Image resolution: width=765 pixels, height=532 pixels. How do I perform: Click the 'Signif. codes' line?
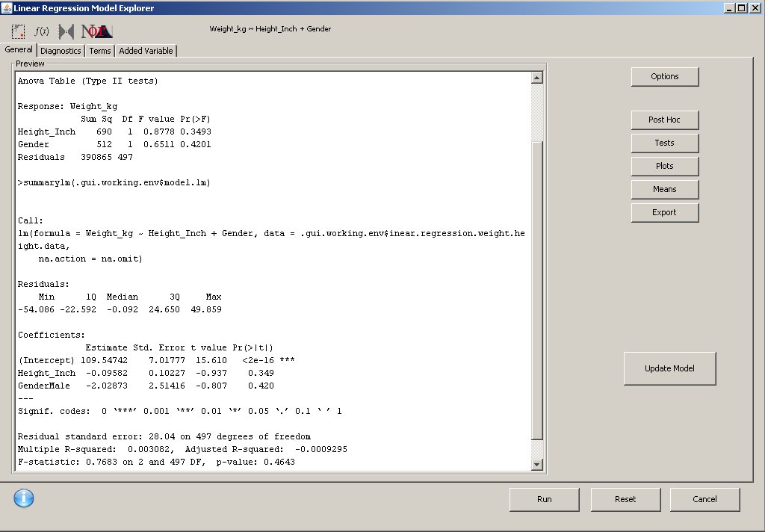coord(179,411)
